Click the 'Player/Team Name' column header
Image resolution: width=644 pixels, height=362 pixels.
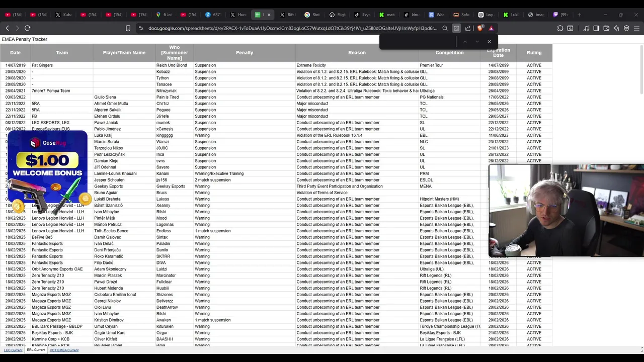tap(124, 53)
